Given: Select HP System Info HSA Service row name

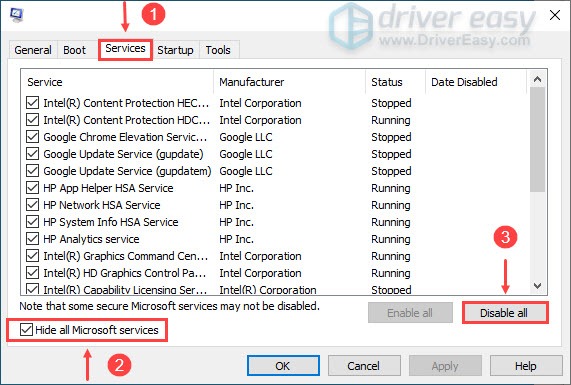Looking at the screenshot, I should [x=111, y=222].
